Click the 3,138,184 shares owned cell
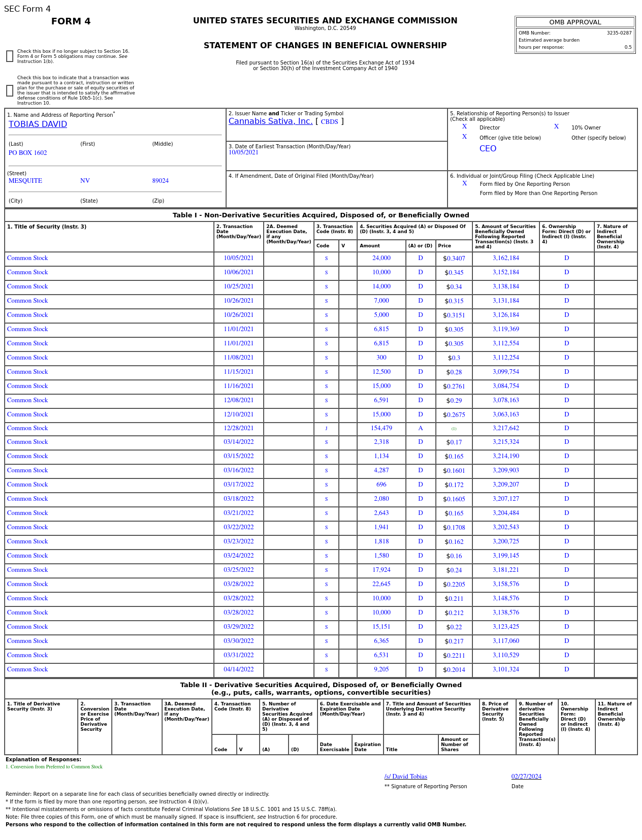Viewport: 642px width, 840px height. click(506, 287)
